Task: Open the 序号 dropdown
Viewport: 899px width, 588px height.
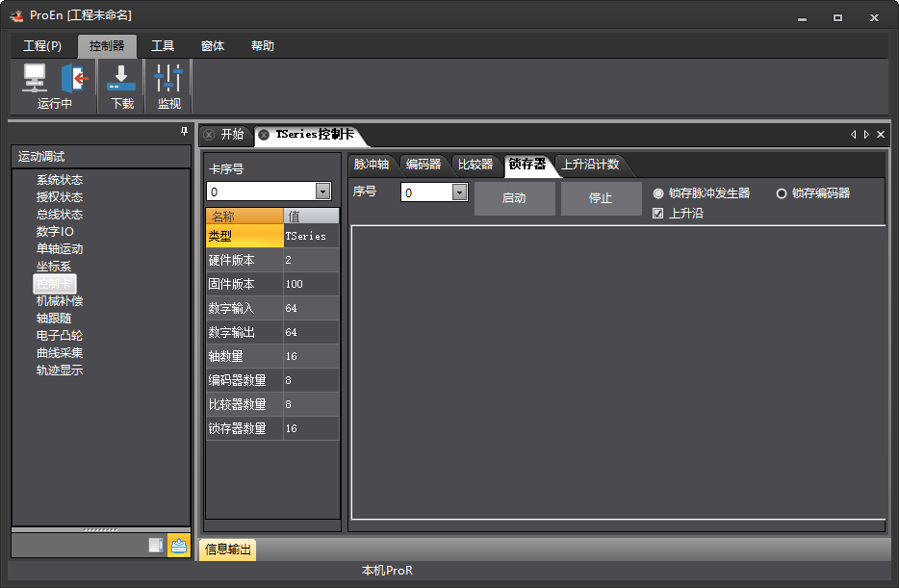Action: (x=459, y=192)
